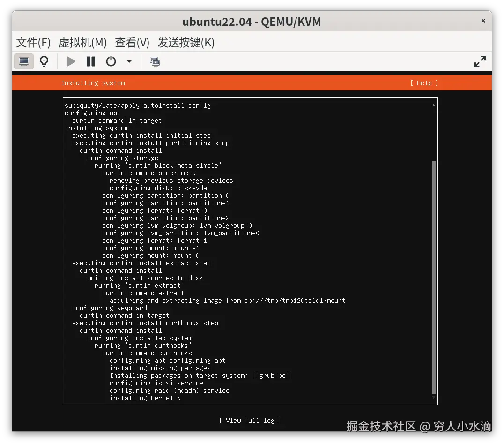
Task: Click 'configuring iscsi service' line
Action: tap(156, 383)
